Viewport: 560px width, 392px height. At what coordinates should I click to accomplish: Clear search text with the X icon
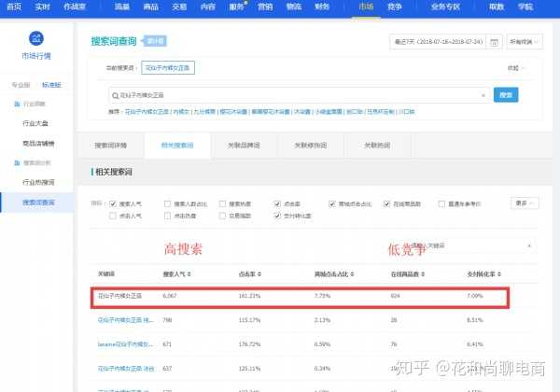point(483,94)
